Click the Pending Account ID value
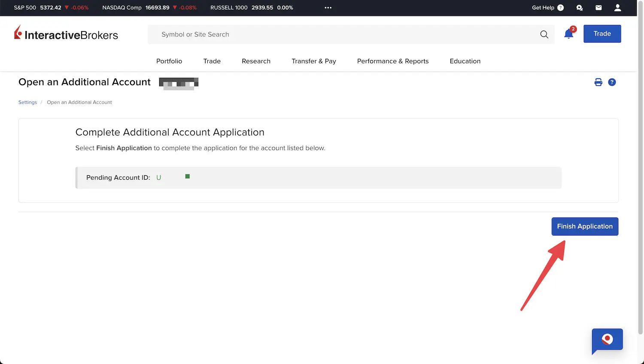The image size is (644, 364). pos(173,177)
